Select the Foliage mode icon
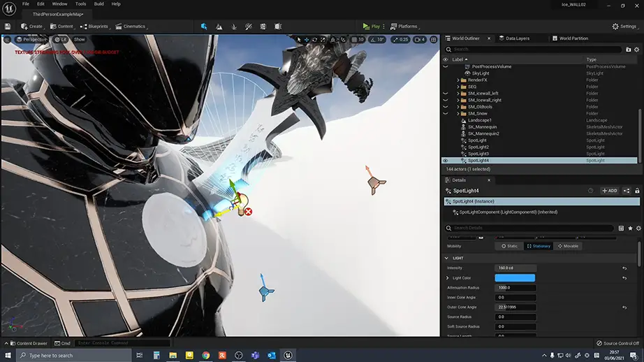 click(234, 27)
